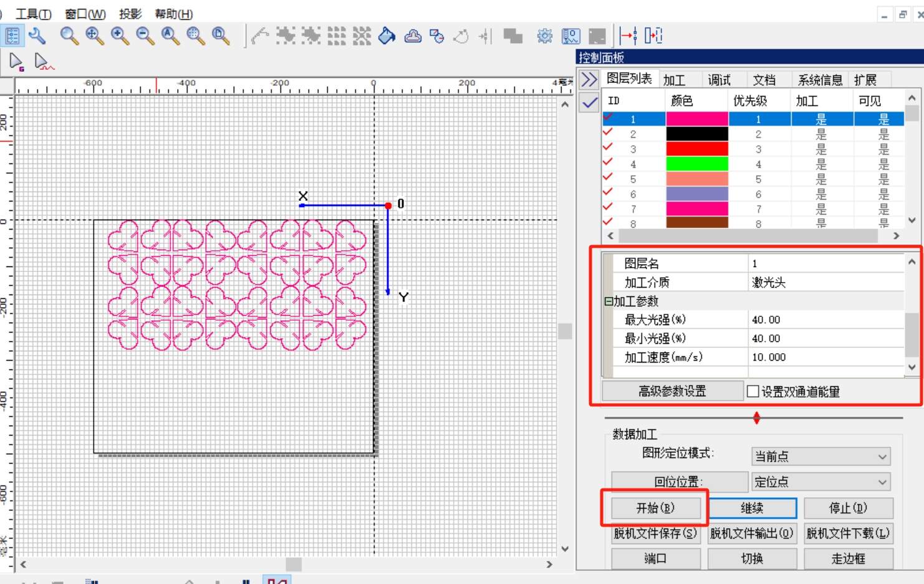Select the node edit curve tool

click(260, 36)
